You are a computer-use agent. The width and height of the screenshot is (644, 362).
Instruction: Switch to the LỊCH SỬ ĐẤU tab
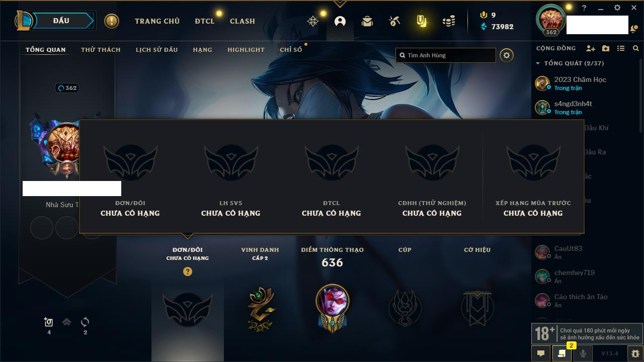[156, 50]
